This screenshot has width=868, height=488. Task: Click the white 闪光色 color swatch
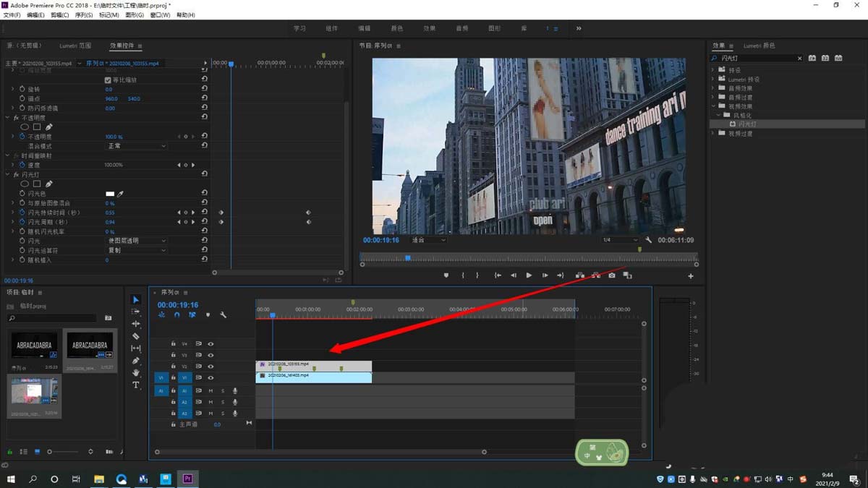[x=110, y=194]
